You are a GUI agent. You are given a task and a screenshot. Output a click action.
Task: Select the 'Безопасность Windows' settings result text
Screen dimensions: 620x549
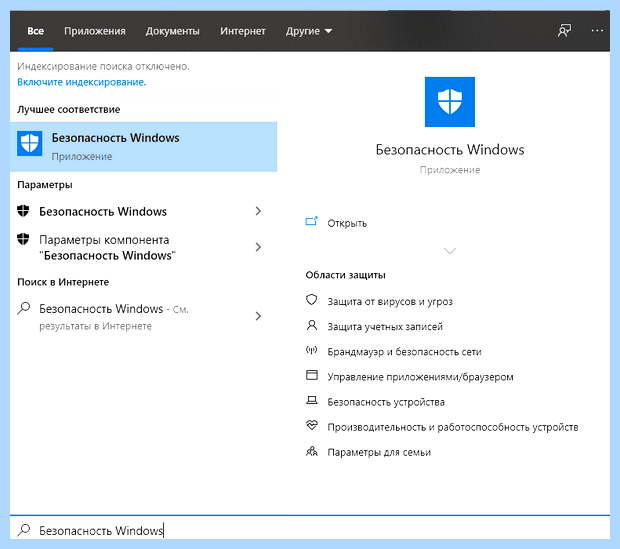coord(103,211)
